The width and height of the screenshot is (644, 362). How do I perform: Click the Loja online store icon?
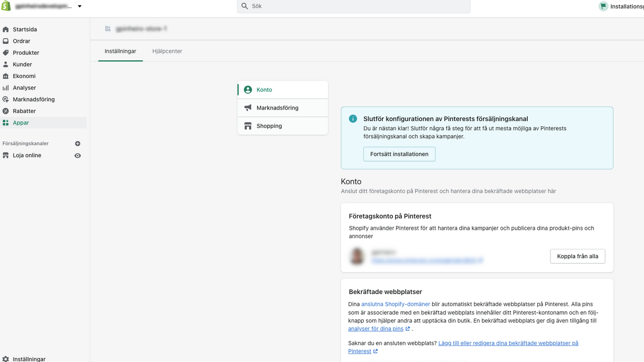pos(6,155)
